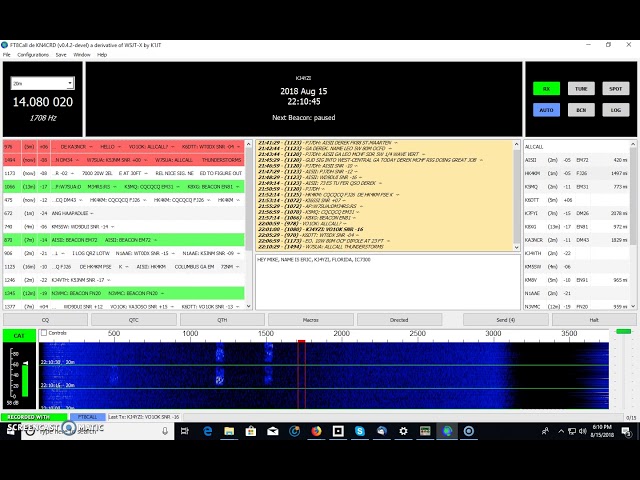Open the Configurations menu
This screenshot has height=480, width=640.
(33, 55)
